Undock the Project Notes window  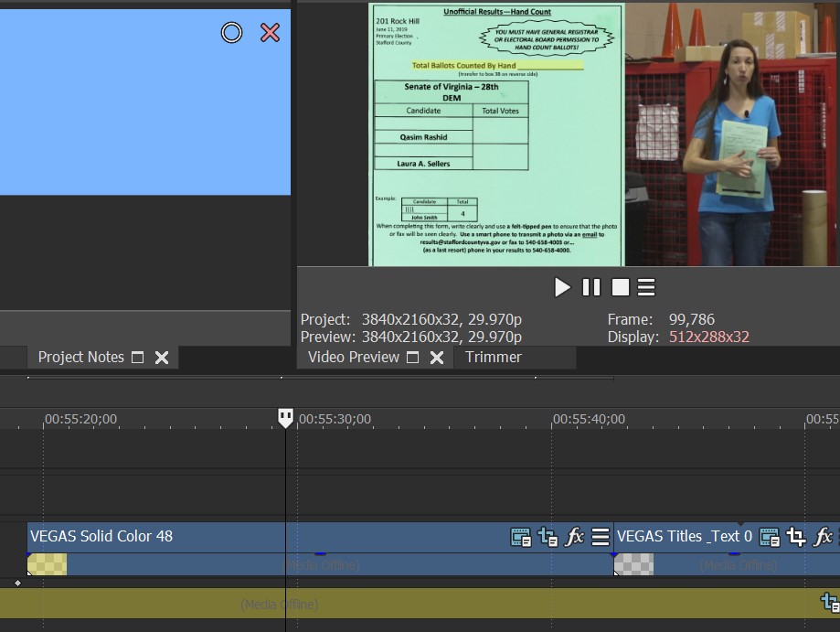coord(138,358)
